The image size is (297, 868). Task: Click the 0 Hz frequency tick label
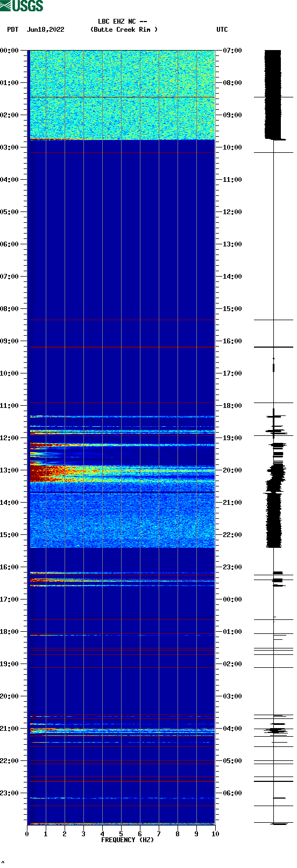point(27,834)
